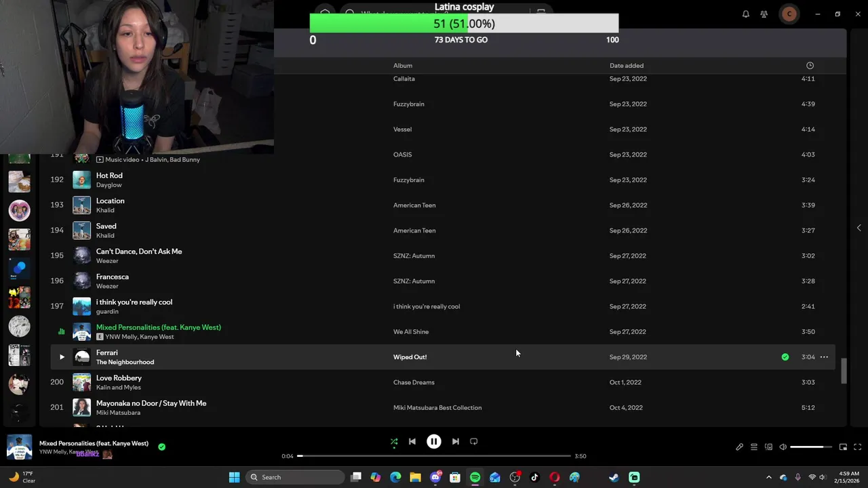The image size is (868, 488).
Task: Open the miniplayer icon
Action: (x=843, y=447)
